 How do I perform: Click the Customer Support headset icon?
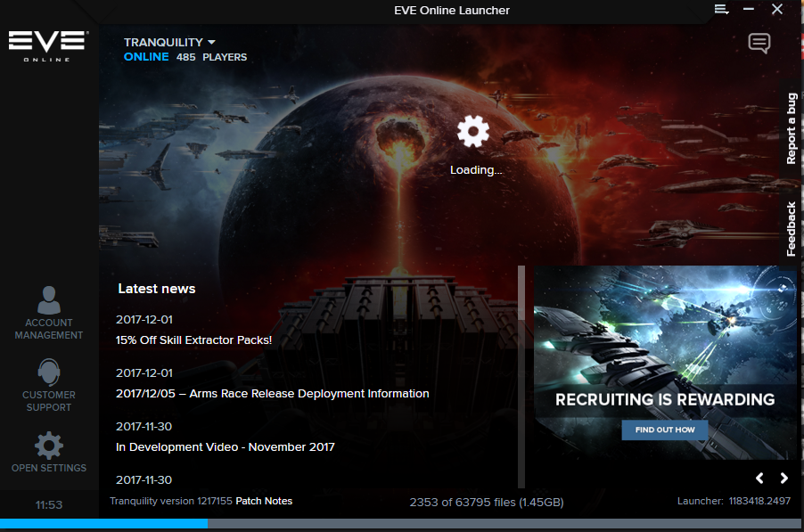click(x=49, y=372)
